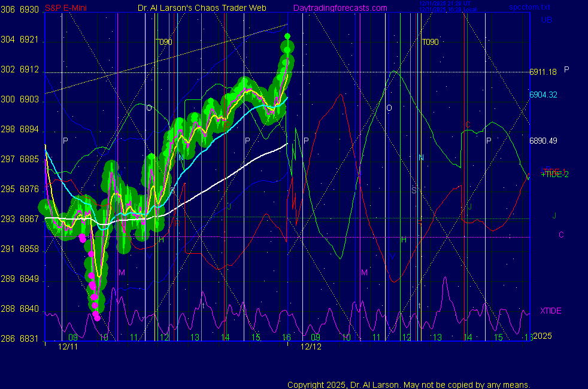Viewport: 588px width, 389px height.
Task: Select the cyan 6904.32 price label
Action: 543,95
